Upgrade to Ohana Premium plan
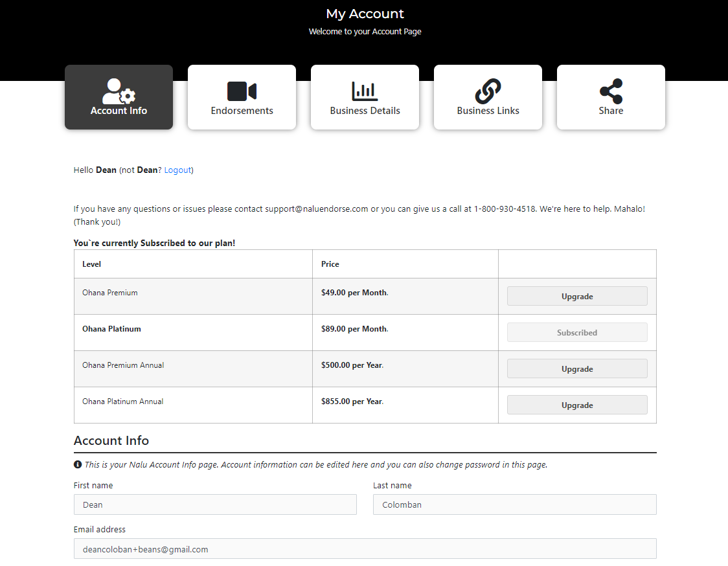The image size is (728, 566). (x=577, y=296)
